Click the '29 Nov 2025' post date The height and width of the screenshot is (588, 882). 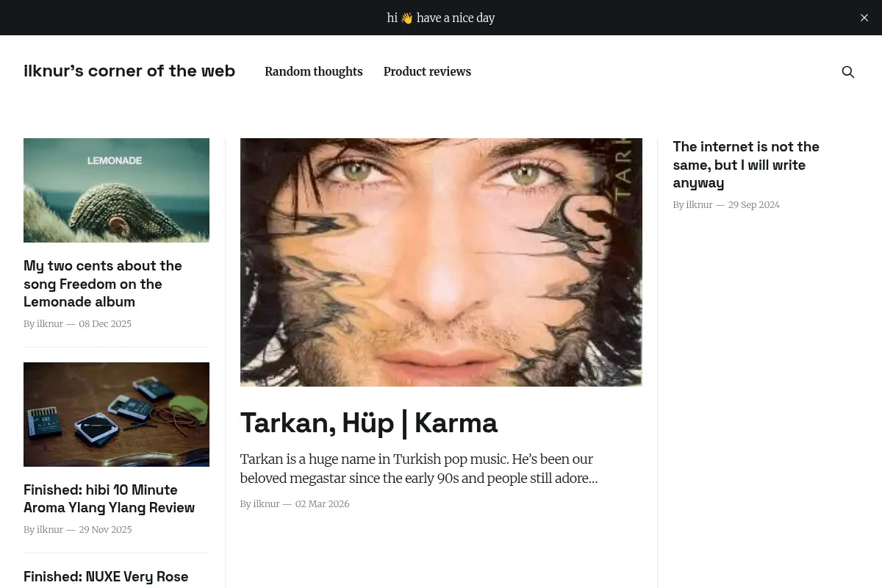tap(105, 530)
